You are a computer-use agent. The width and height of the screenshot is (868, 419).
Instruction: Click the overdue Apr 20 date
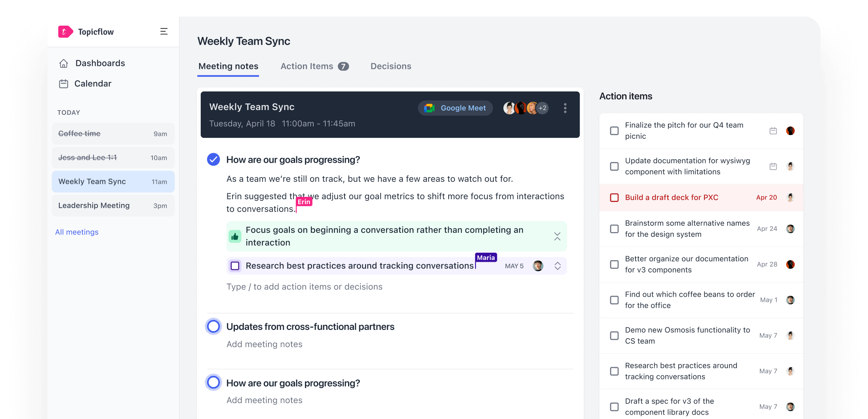[x=766, y=198]
